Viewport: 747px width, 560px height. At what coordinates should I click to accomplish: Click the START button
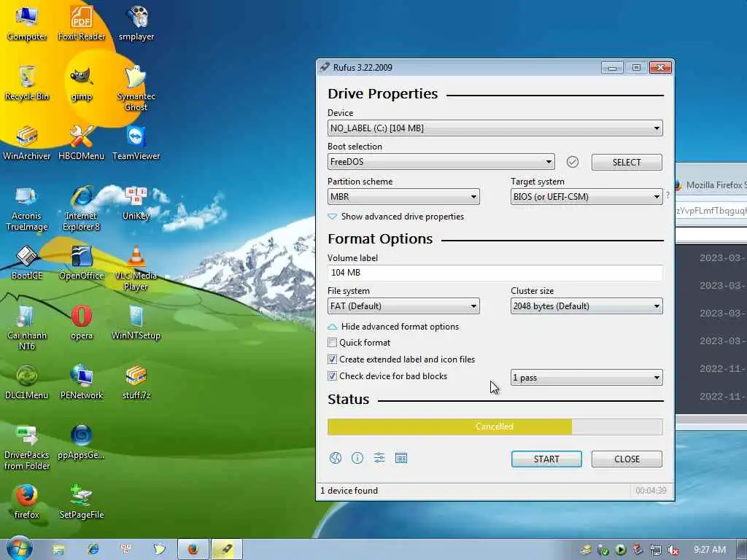546,459
